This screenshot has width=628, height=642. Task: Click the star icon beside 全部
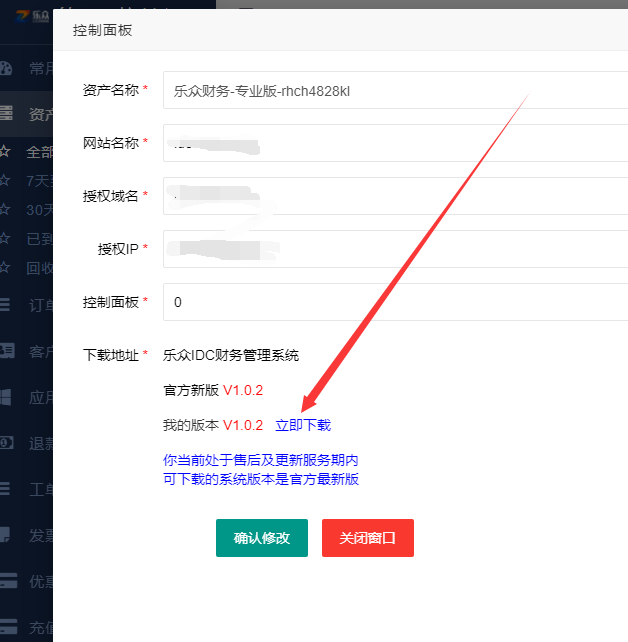[x=5, y=152]
